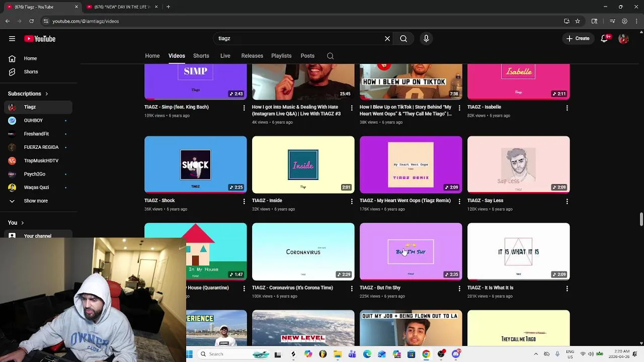Switch to channel Home tab
Viewport: 644px width, 362px height.
tap(152, 56)
